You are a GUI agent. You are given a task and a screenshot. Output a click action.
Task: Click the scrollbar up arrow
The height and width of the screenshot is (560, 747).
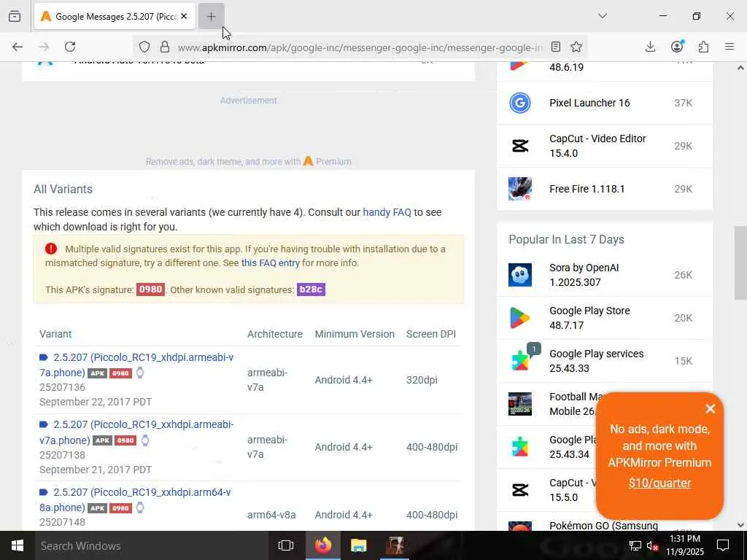tap(740, 68)
